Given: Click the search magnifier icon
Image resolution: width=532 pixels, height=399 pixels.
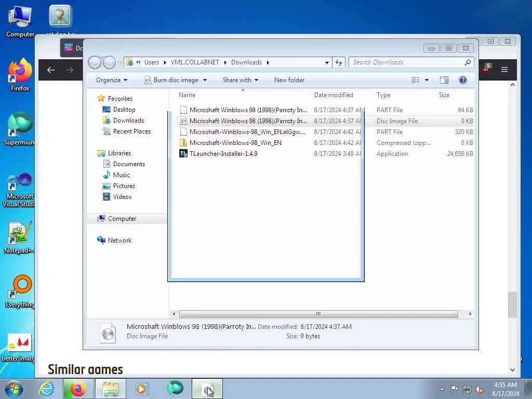Looking at the screenshot, I should tap(468, 62).
